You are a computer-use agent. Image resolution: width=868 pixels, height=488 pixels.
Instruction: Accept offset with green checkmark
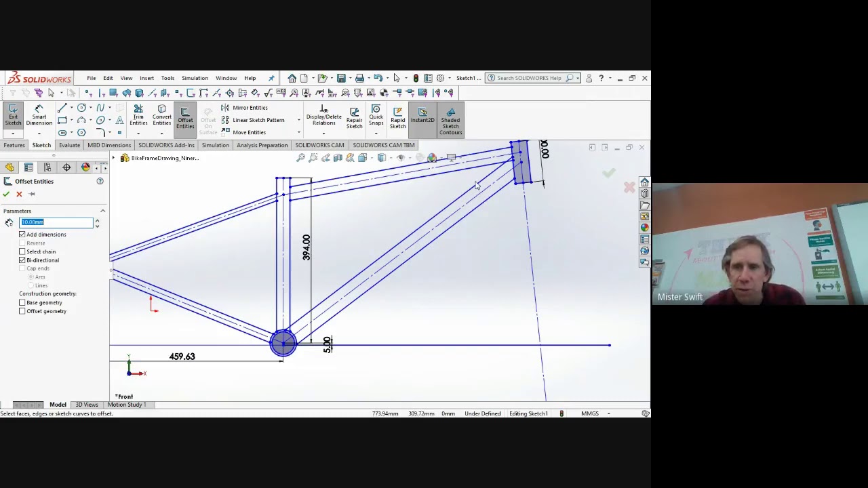tap(6, 194)
